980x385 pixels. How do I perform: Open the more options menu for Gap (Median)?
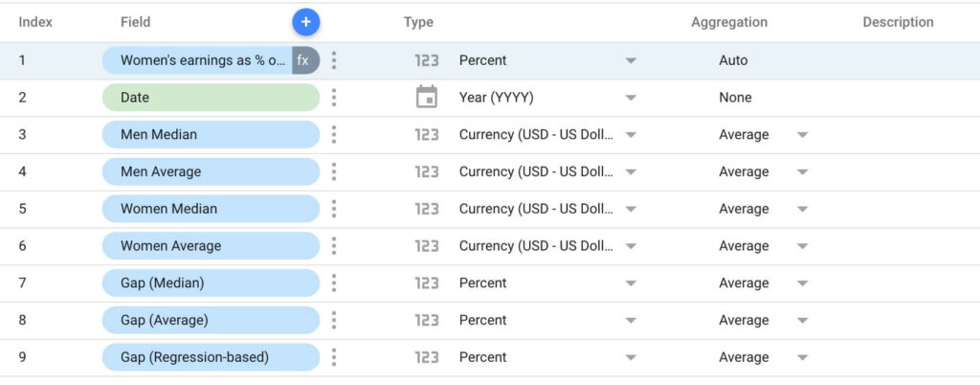point(334,283)
